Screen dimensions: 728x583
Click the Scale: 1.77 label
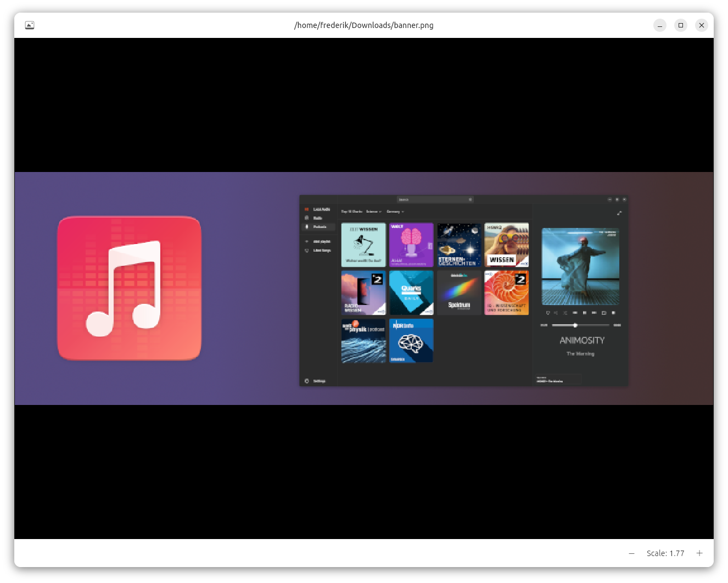pos(665,553)
